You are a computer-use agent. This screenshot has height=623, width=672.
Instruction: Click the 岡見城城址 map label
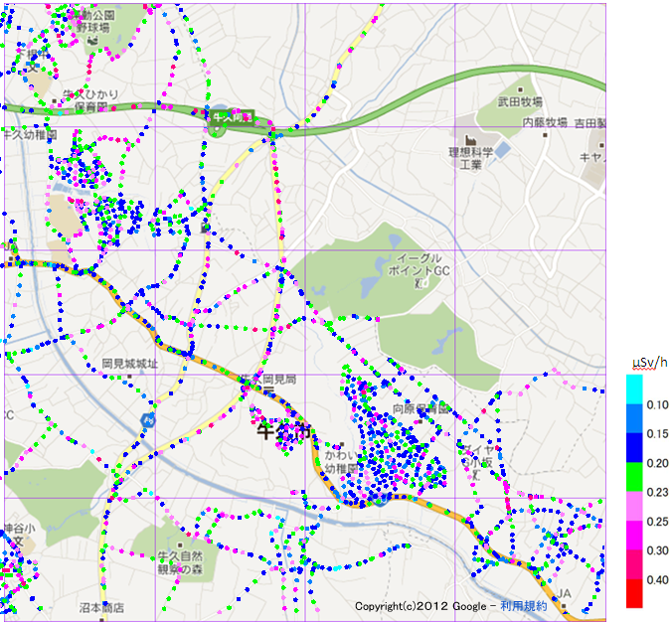tap(130, 364)
